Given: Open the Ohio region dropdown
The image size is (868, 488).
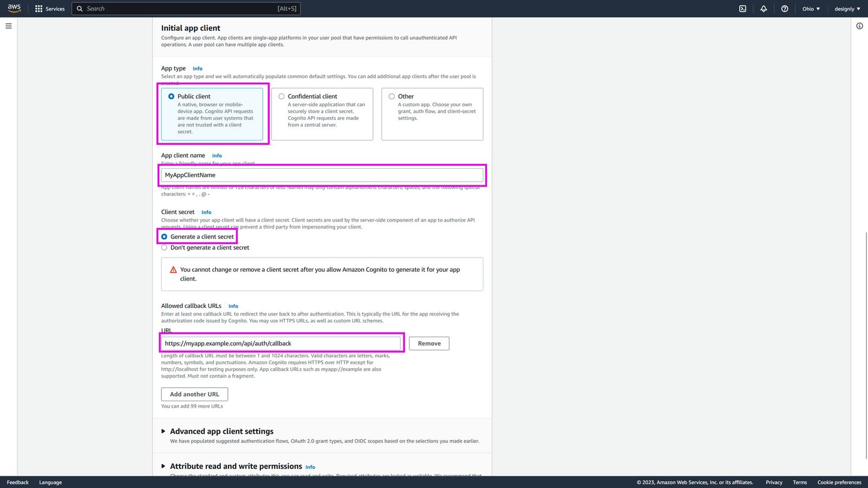Looking at the screenshot, I should 810,8.
